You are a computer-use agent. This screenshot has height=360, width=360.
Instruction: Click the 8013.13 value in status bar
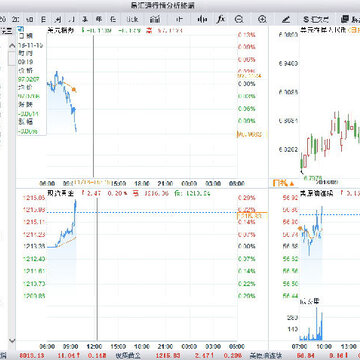31,356
